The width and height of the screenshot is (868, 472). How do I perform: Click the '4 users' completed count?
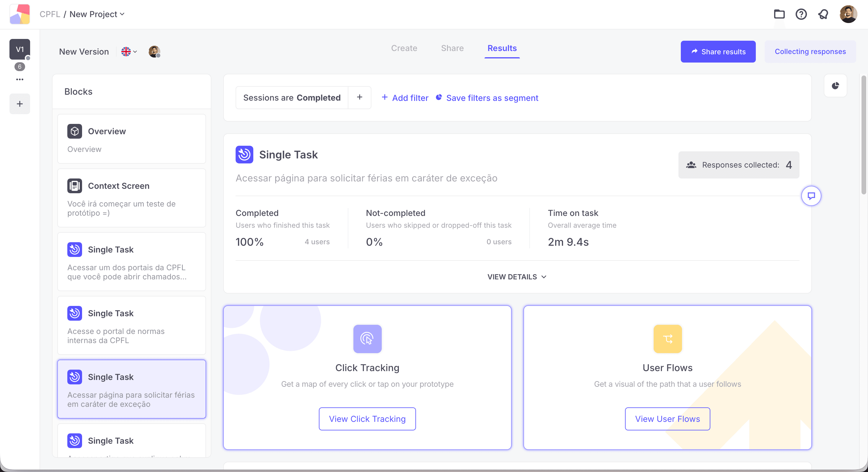coord(317,242)
